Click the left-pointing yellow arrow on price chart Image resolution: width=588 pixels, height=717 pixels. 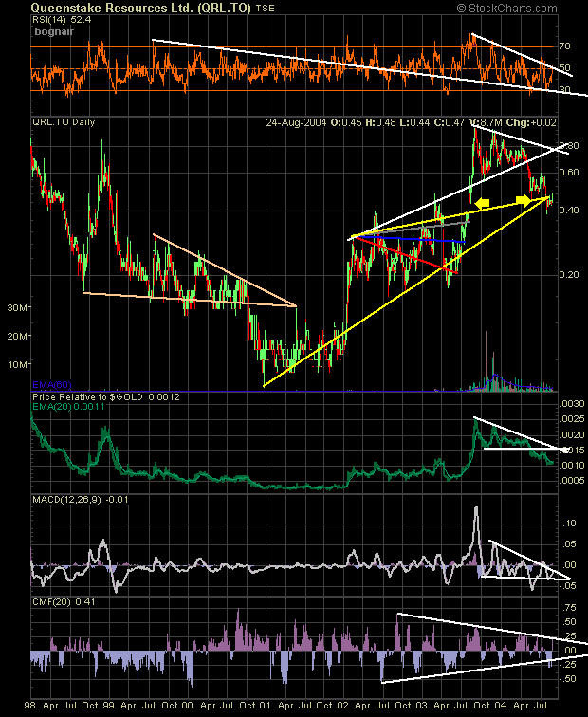click(x=483, y=203)
